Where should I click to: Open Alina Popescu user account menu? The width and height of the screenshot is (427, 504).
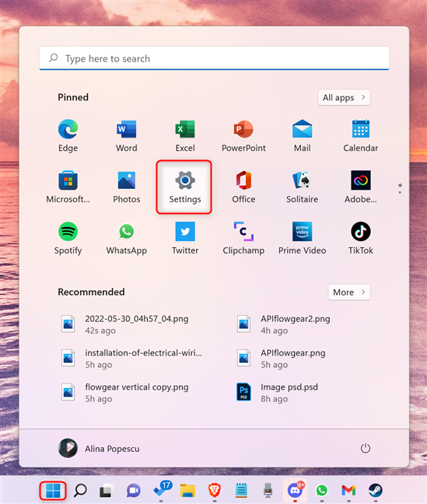pyautogui.click(x=99, y=449)
